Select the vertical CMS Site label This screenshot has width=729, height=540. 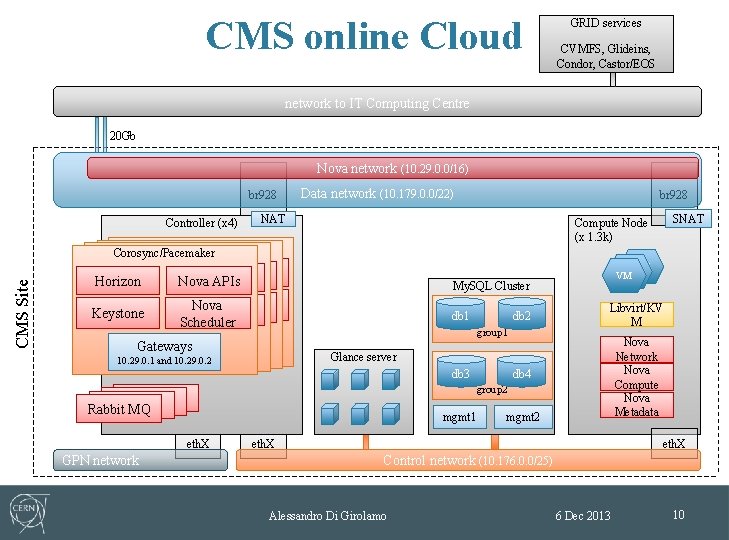(x=22, y=313)
